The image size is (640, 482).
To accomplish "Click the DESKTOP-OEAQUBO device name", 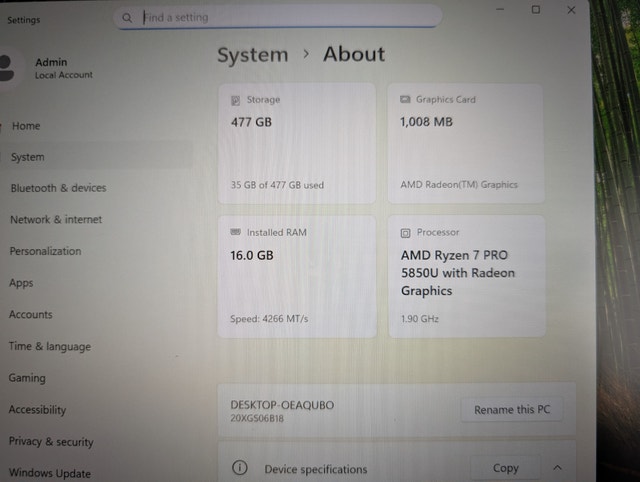I will click(282, 405).
